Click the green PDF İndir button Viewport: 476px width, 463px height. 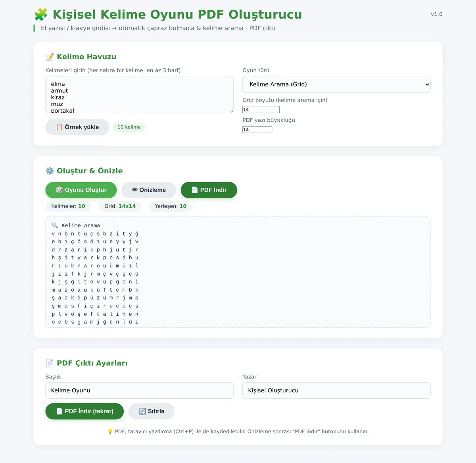pos(209,190)
